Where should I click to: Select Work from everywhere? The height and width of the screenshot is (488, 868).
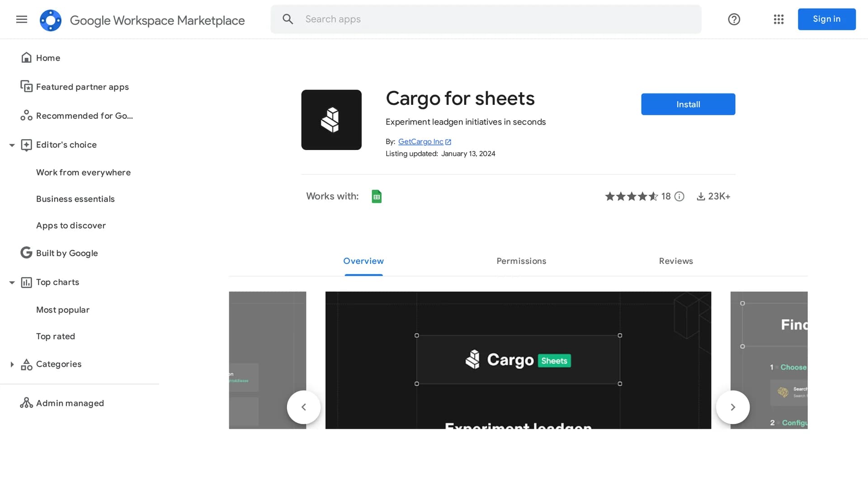pos(83,172)
